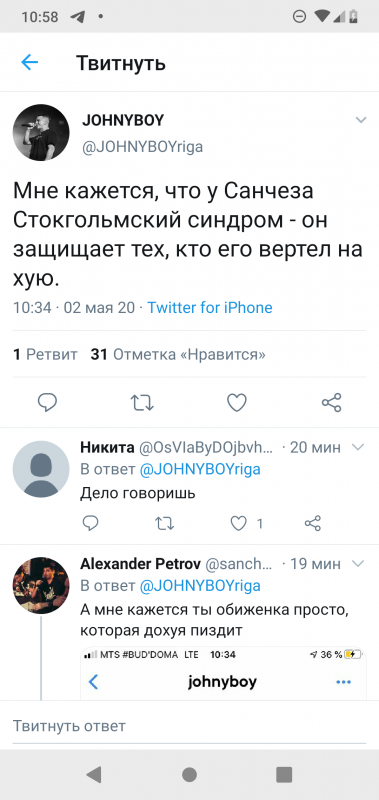Tap the Android home circle button
Viewport: 379px width, 800px height.
[189, 774]
